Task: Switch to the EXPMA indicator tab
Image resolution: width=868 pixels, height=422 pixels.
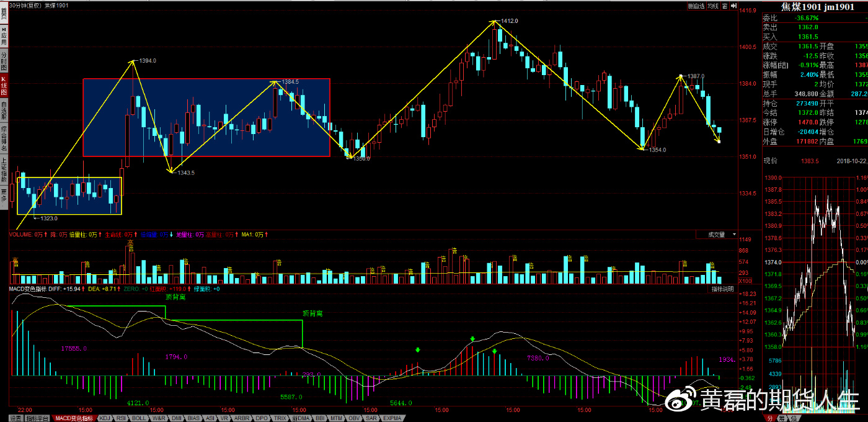Action: tap(391, 418)
